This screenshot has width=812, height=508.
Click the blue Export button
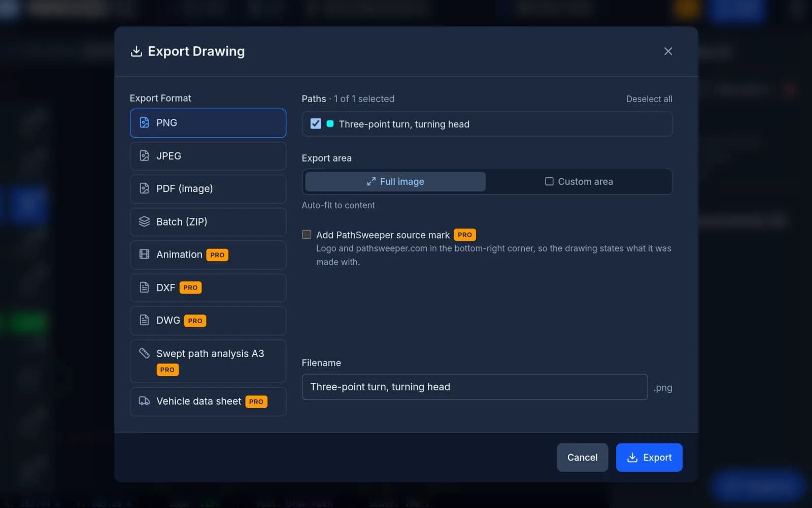(649, 457)
